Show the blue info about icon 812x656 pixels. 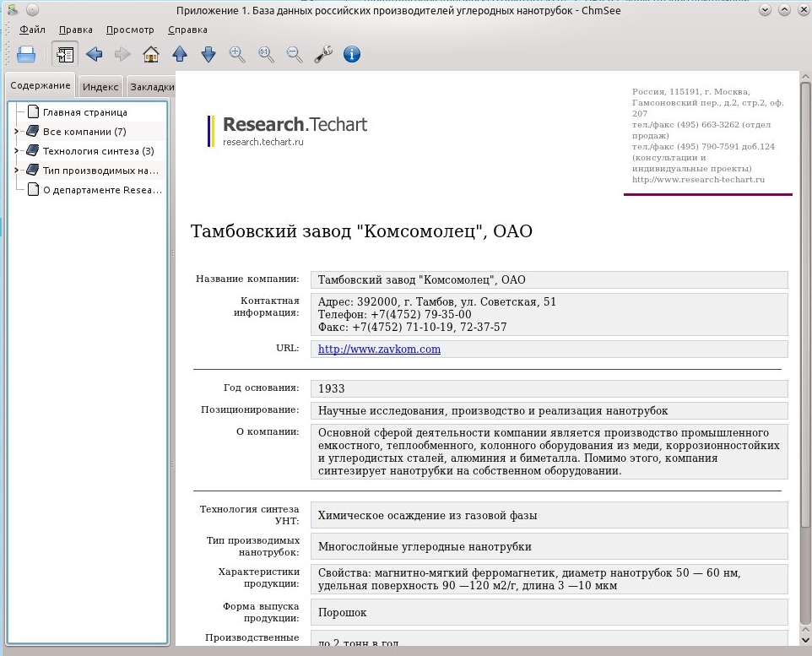tap(352, 54)
